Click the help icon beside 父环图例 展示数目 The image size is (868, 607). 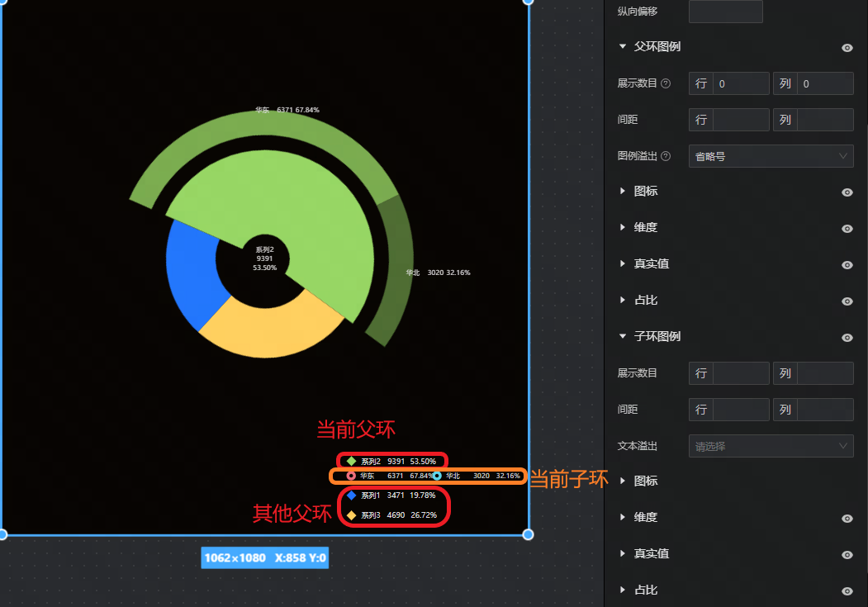[x=666, y=83]
